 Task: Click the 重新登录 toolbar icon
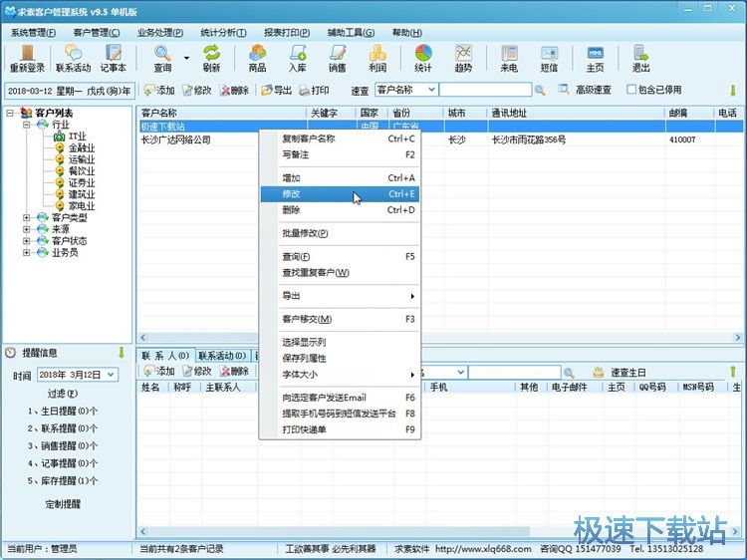tap(27, 58)
